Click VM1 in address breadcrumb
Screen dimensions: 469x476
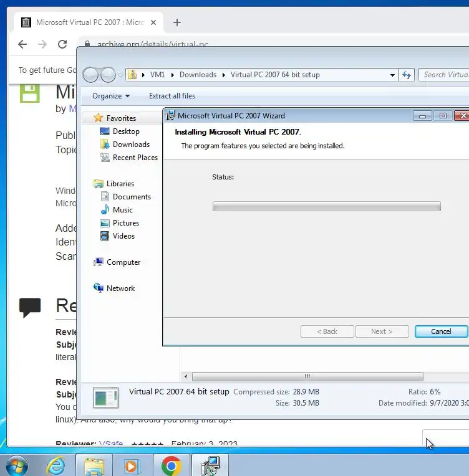coord(157,75)
